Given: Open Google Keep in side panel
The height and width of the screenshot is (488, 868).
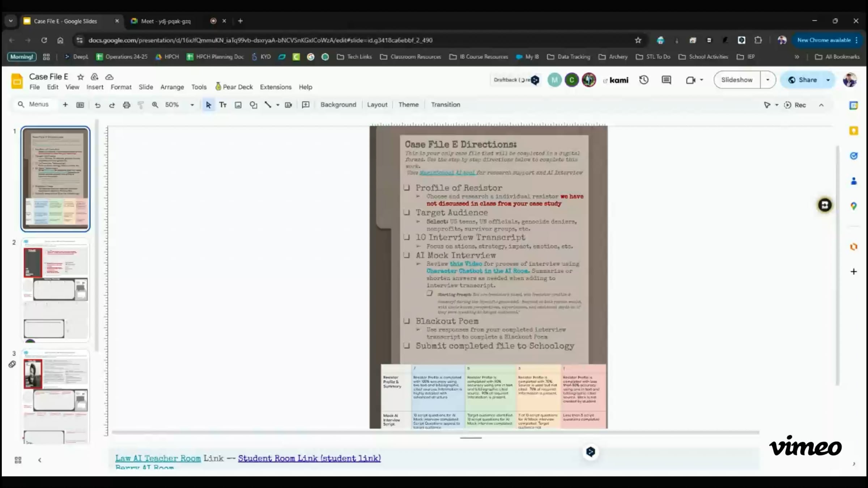Looking at the screenshot, I should tap(854, 131).
